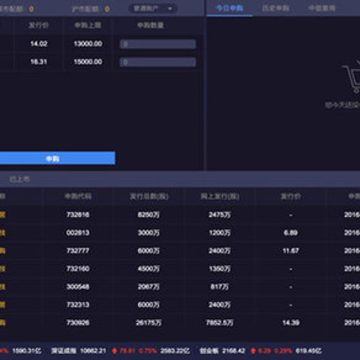Click the 创业板 index label
This screenshot has height=360, width=360.
coord(209,351)
